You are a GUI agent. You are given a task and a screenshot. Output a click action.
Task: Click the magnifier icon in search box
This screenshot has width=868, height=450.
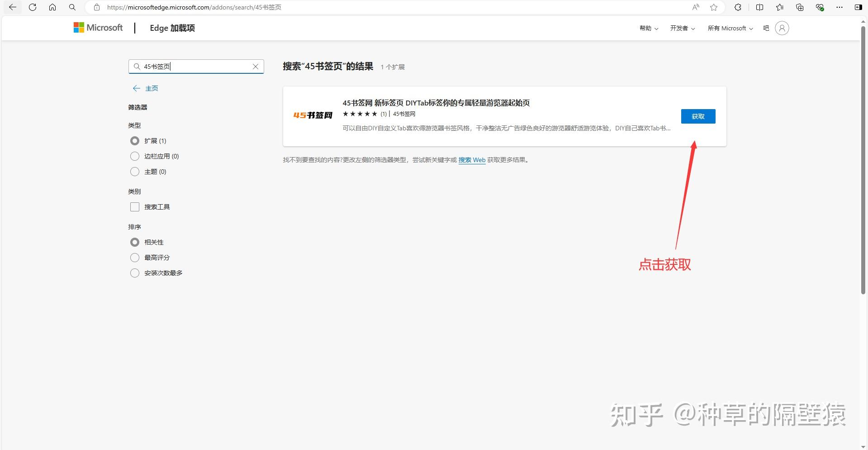[137, 67]
